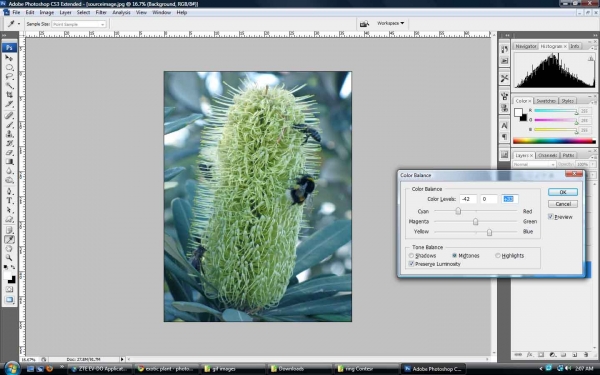
Task: Select the Blur tool
Action: pyautogui.click(x=9, y=171)
